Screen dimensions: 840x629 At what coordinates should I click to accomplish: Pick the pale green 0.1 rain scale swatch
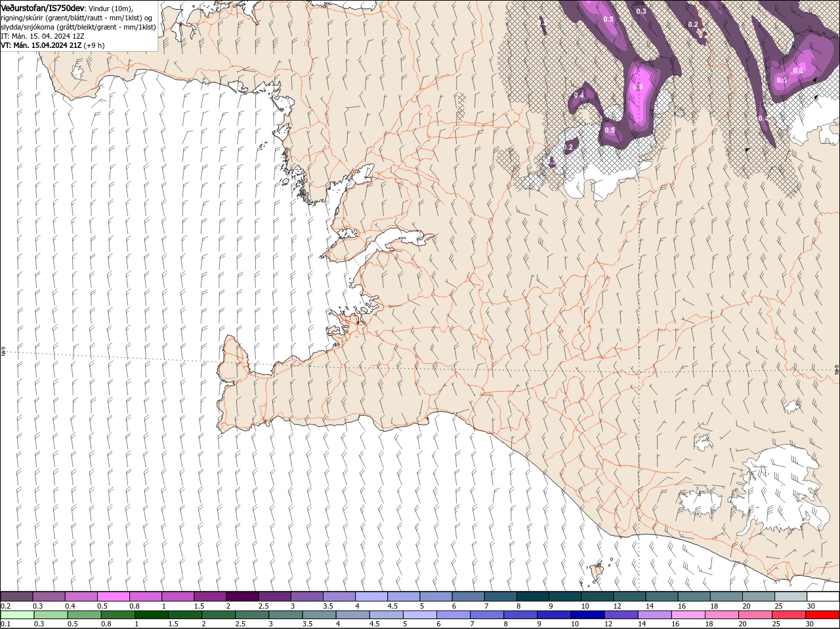click(17, 615)
